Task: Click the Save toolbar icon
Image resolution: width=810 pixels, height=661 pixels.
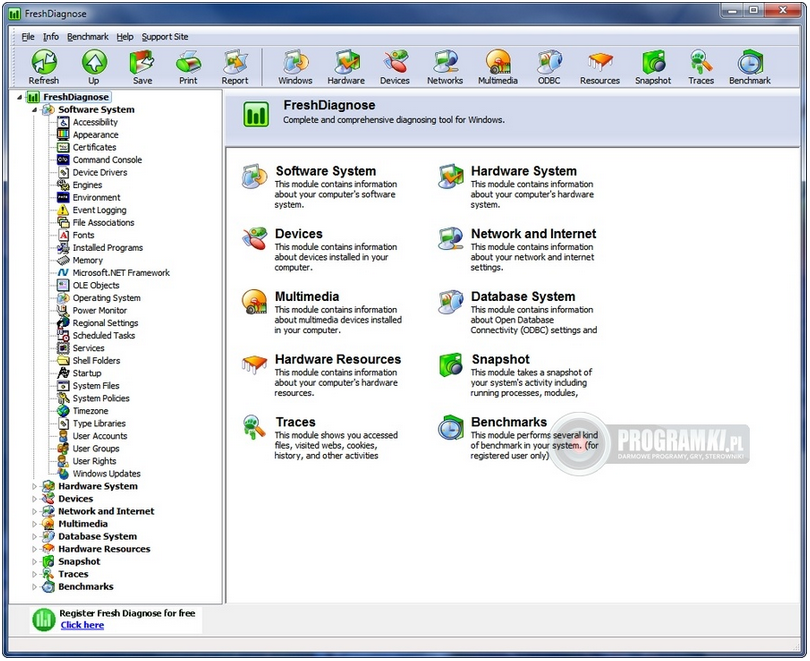Action: pos(142,62)
